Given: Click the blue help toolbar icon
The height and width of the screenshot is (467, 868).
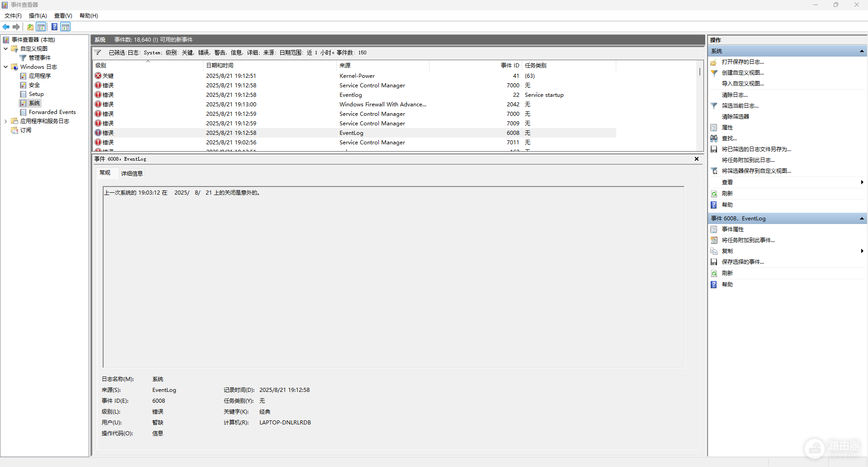Looking at the screenshot, I should pyautogui.click(x=54, y=27).
